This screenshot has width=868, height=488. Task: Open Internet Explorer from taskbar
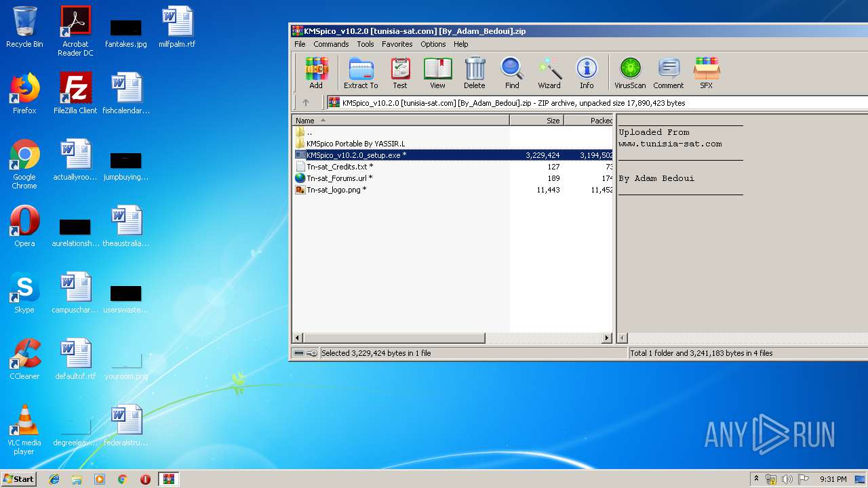pos(54,479)
